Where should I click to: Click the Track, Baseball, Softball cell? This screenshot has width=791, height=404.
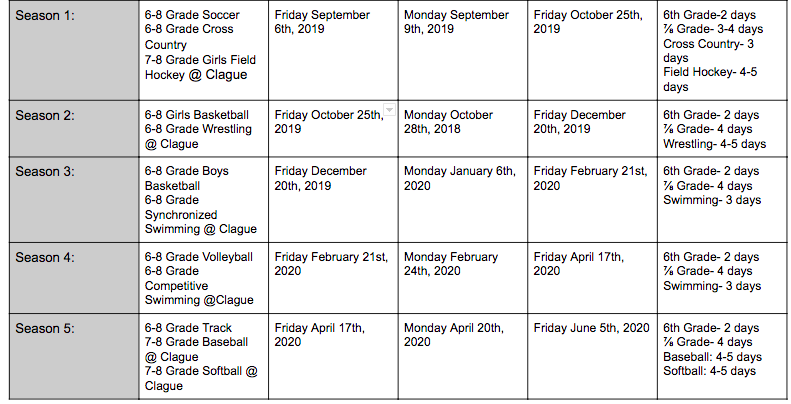(x=204, y=357)
